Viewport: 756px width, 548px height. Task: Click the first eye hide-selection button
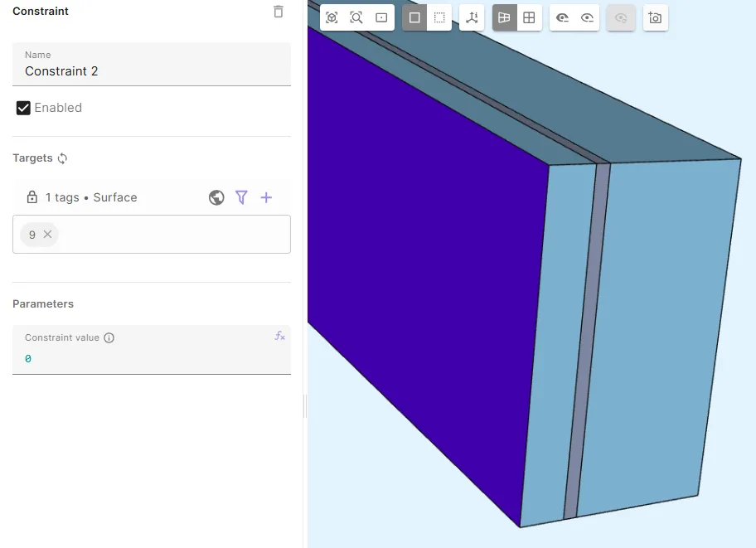(562, 17)
